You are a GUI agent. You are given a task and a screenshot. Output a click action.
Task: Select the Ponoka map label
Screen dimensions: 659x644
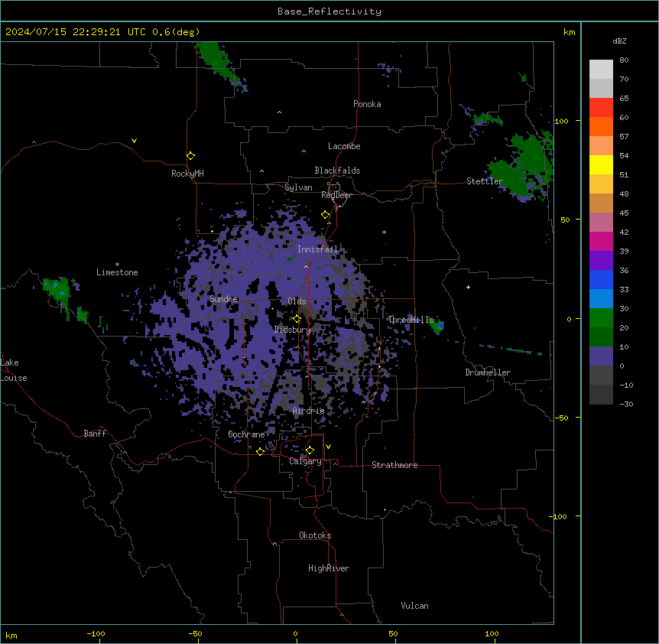point(367,104)
